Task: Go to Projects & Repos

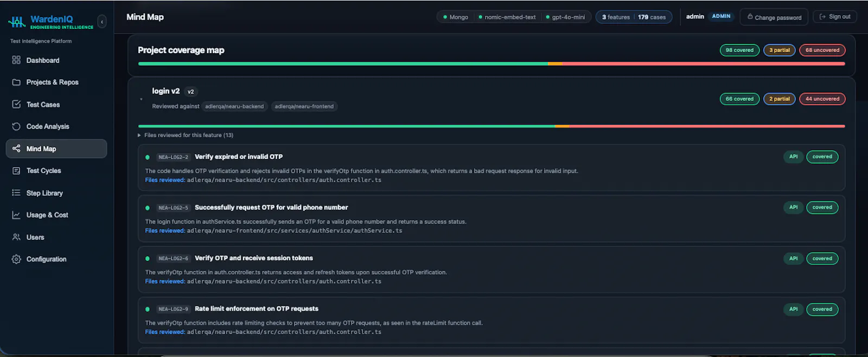Action: [x=56, y=82]
